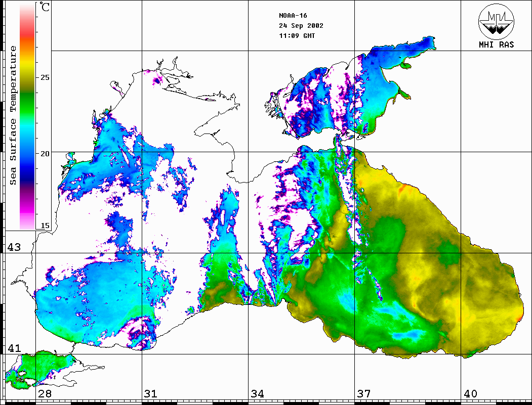Click the 'MHI RAS' caption text
The width and height of the screenshot is (532, 405).
[497, 44]
